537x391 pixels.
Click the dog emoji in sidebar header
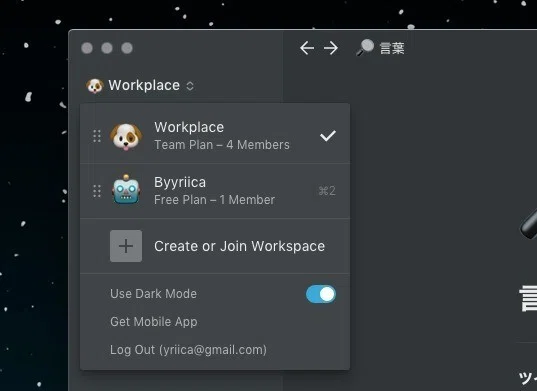tap(95, 86)
